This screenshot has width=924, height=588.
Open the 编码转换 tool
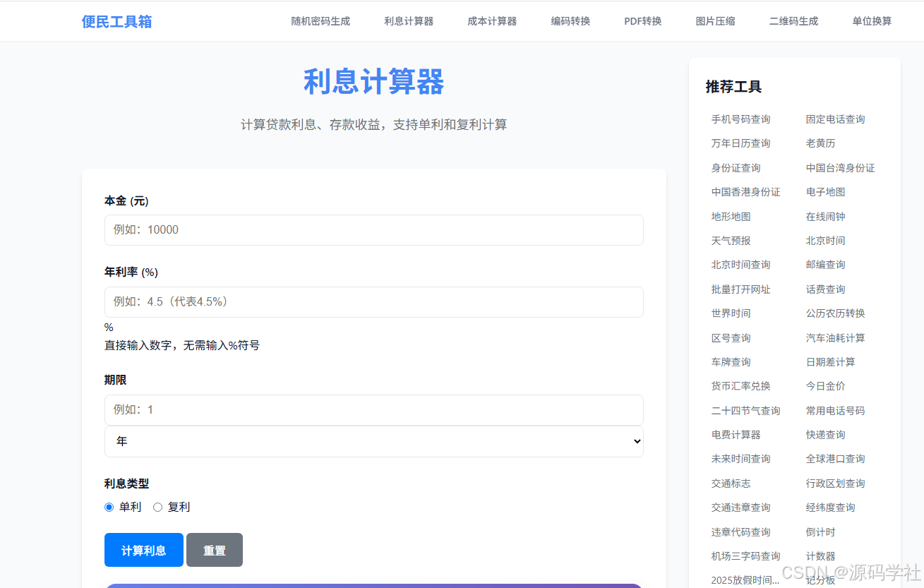click(x=570, y=21)
